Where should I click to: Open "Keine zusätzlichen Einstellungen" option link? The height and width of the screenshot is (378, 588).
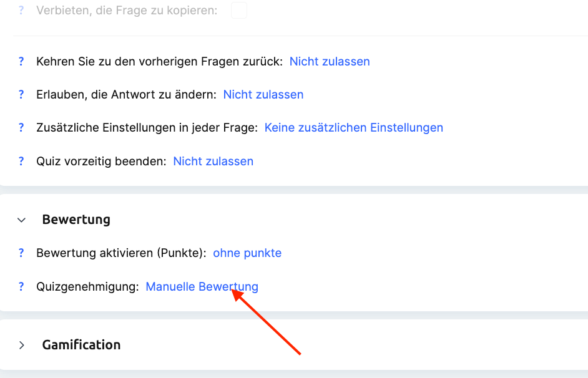point(354,128)
